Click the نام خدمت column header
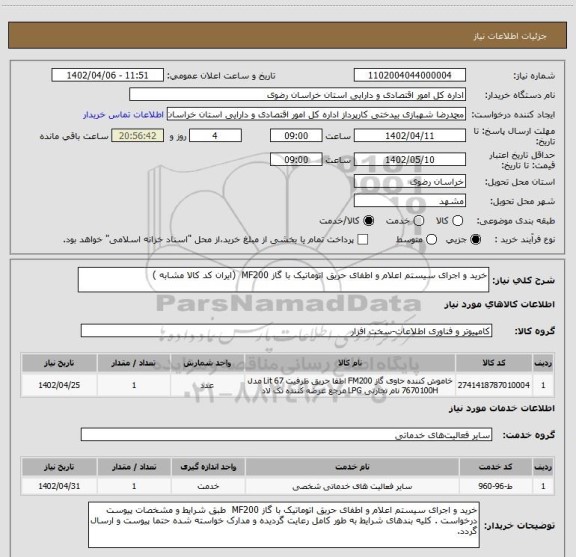This screenshot has width=576, height=557. point(352,467)
